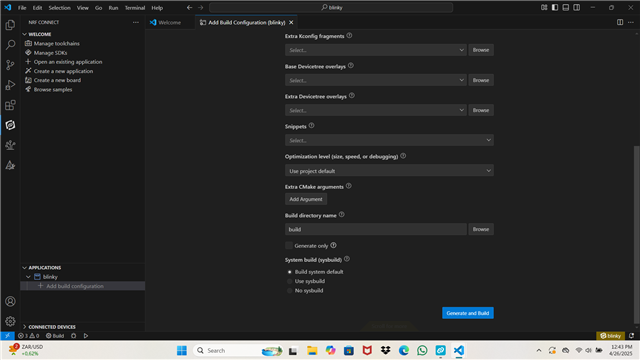The height and width of the screenshot is (360, 640).
Task: Click the split editor icon
Action: click(x=620, y=22)
